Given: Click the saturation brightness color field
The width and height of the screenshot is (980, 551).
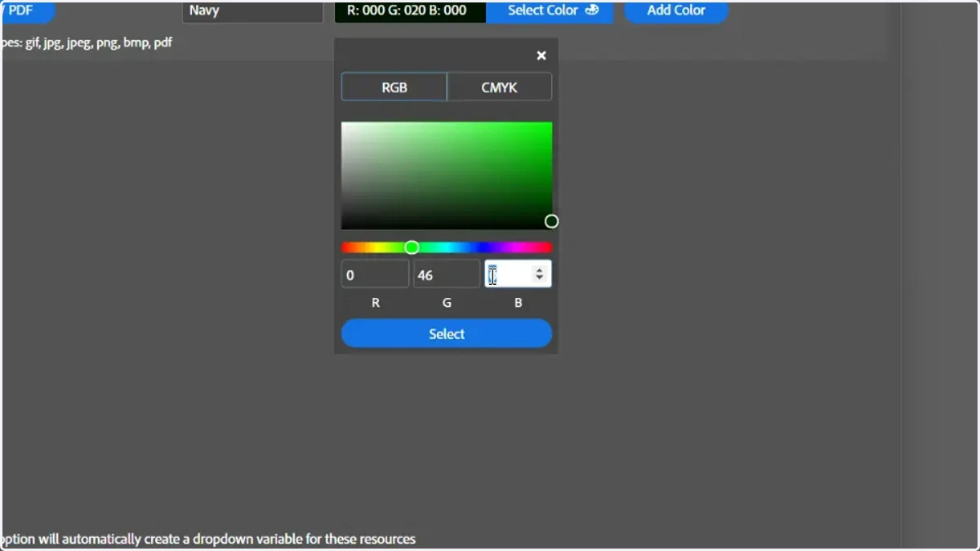Looking at the screenshot, I should coord(447,176).
